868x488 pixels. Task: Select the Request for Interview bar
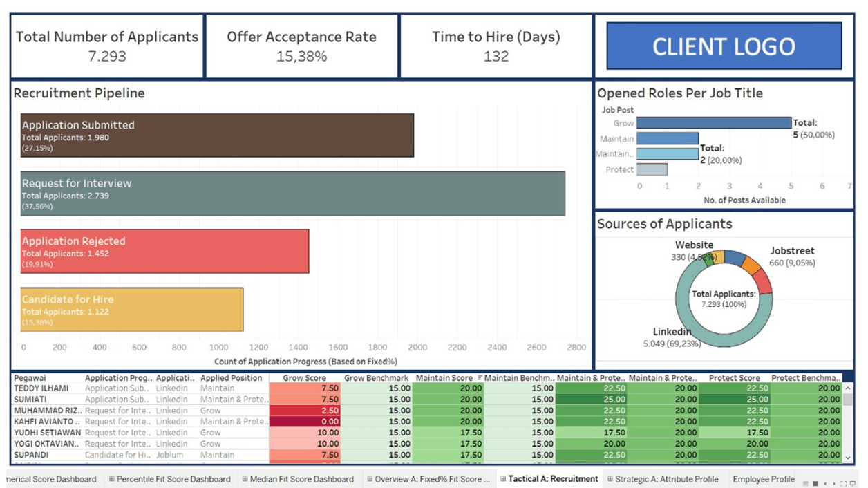pyautogui.click(x=292, y=194)
